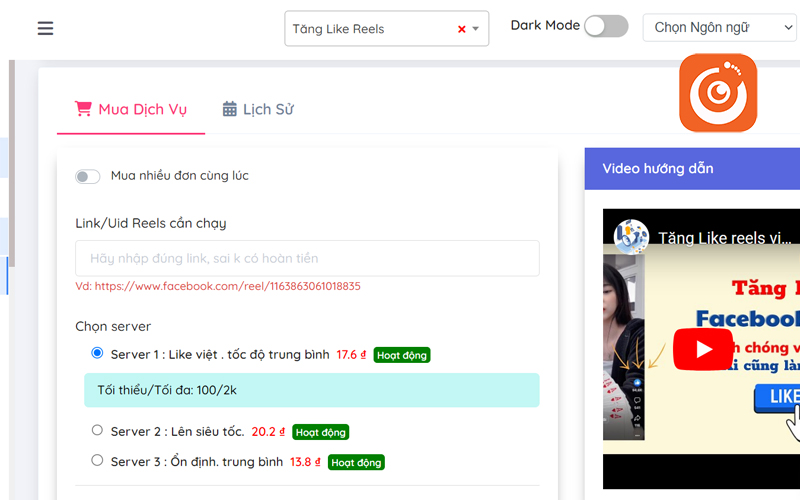Click the 13.8 đ price of Server 3
The image size is (800, 500).
click(x=305, y=462)
